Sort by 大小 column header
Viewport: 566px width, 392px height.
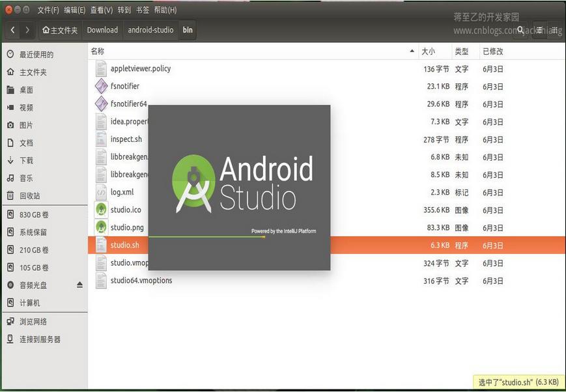[x=435, y=51]
